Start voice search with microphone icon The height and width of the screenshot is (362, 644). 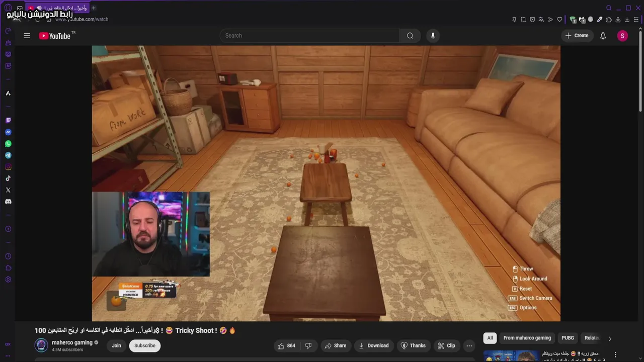pos(433,36)
